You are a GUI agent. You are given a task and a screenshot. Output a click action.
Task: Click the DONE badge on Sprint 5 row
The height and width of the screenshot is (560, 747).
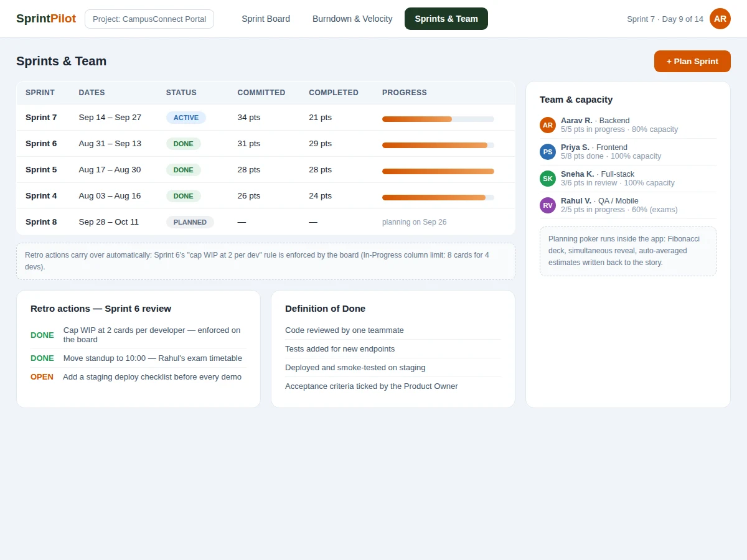coord(183,170)
